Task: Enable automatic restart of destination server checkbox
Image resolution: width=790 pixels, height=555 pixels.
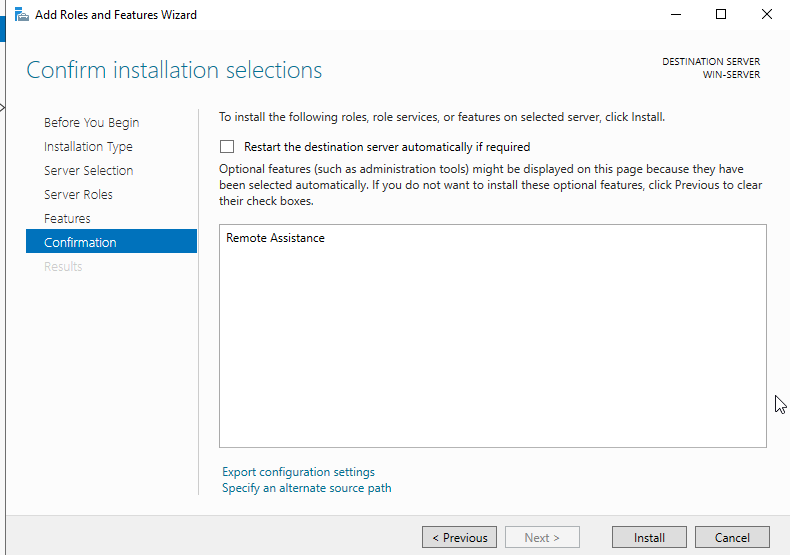Action: click(x=227, y=147)
